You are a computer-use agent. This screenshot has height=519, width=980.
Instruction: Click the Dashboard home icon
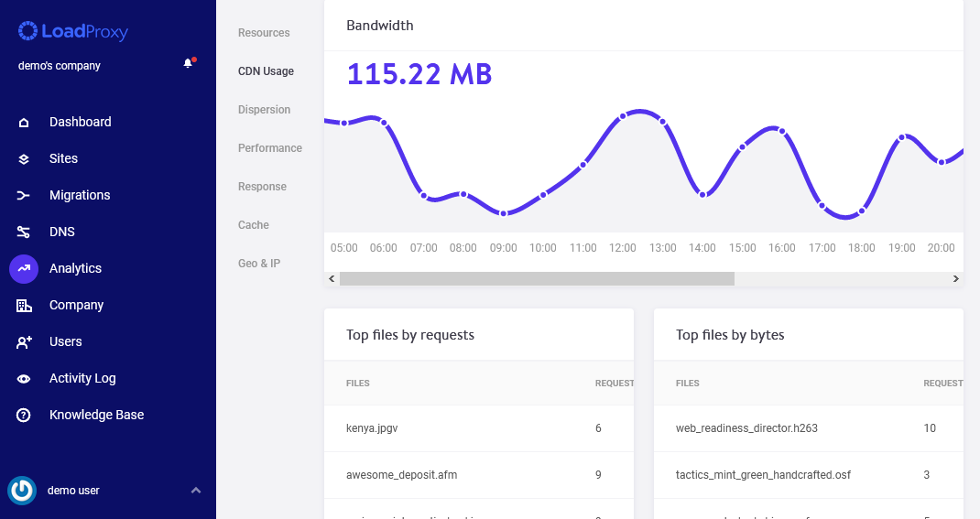pos(24,123)
